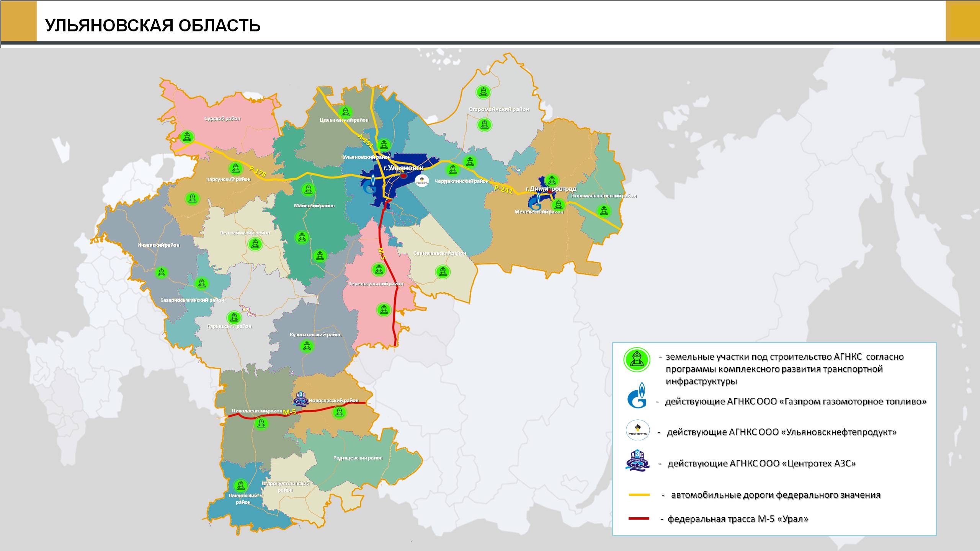This screenshot has width=980, height=551.
Task: Select the Карсунский район label
Action: (x=228, y=179)
